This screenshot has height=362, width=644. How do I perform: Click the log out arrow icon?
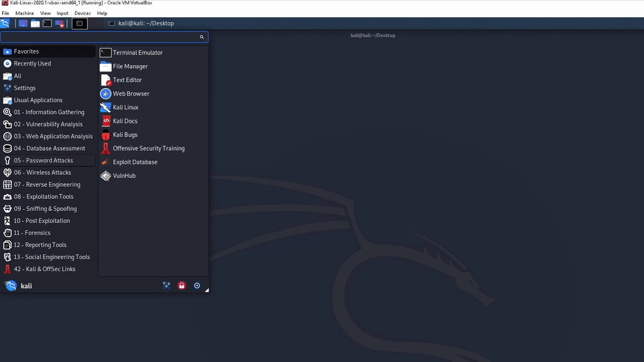point(197,286)
